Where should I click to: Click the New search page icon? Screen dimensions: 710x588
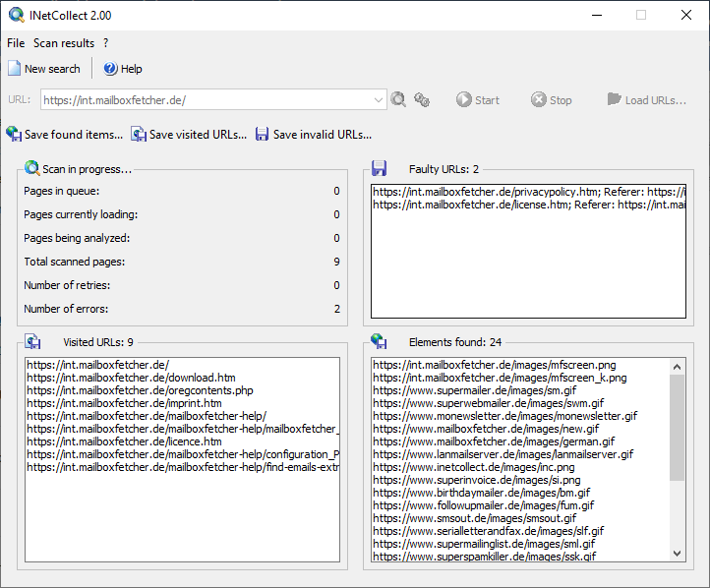[15, 69]
